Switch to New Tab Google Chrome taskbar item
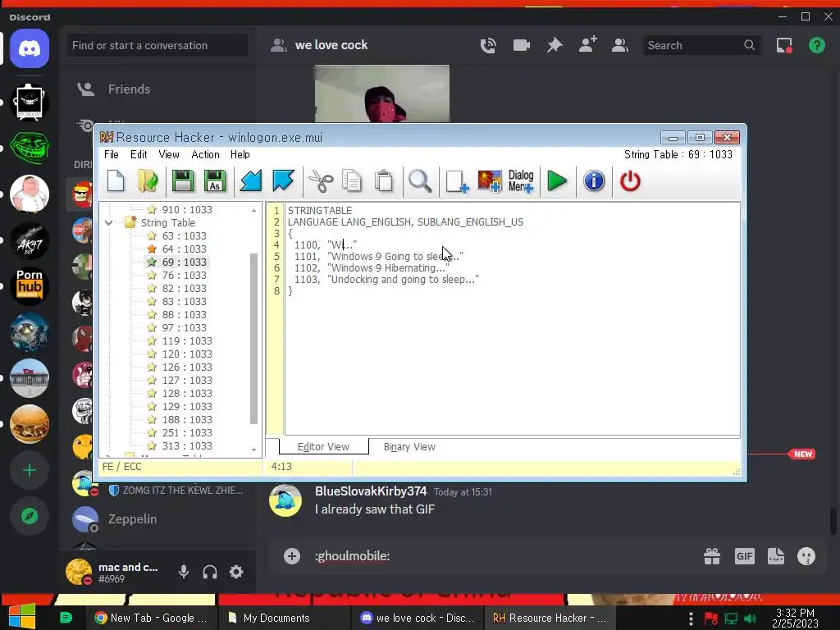The image size is (840, 630). (152, 618)
